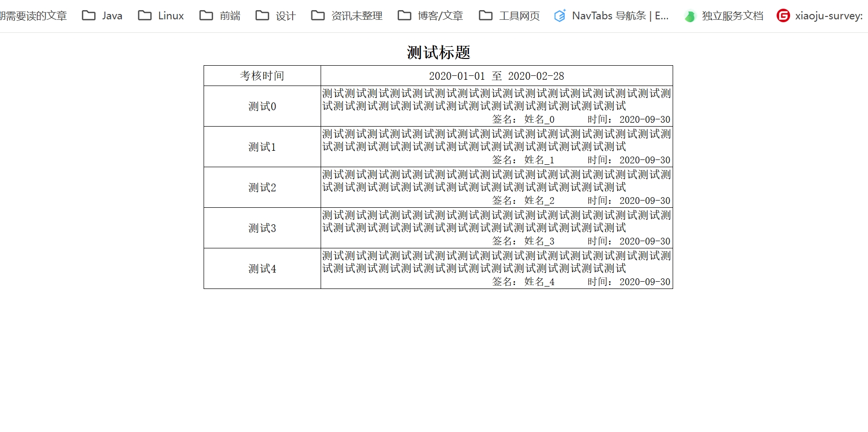
Task: Click the 工具网页 folder icon
Action: (x=485, y=15)
